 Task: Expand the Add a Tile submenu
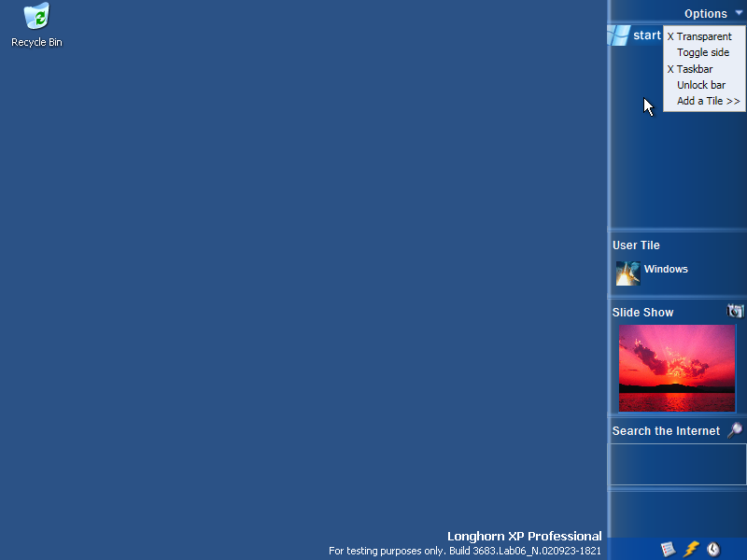(704, 101)
